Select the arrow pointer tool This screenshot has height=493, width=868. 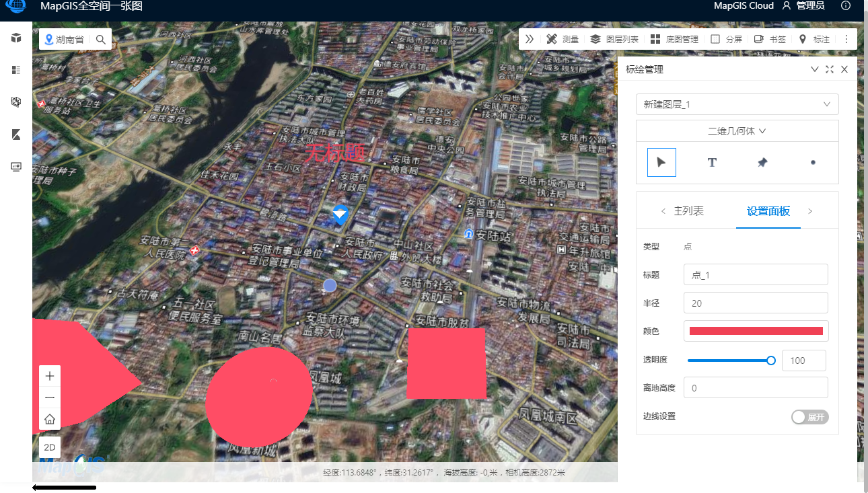point(661,162)
